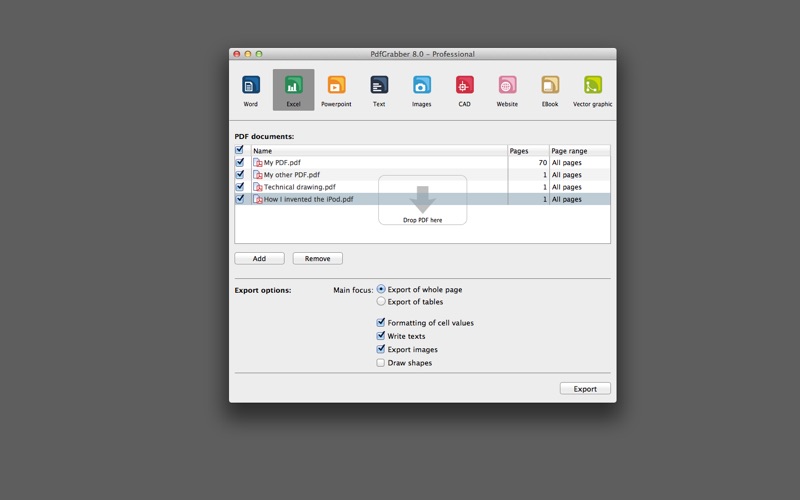Disable Formatting of cell values checkbox
Screen dimensions: 800x500
coord(381,322)
